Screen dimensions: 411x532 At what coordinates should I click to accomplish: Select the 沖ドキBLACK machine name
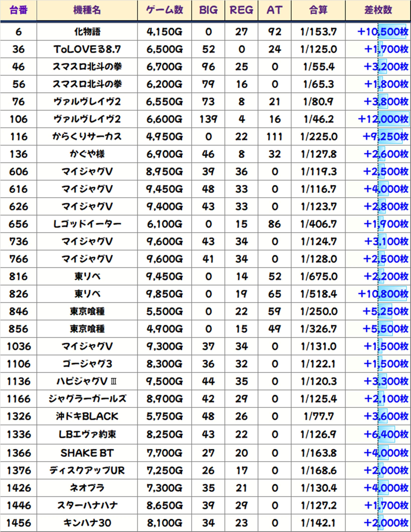(87, 416)
